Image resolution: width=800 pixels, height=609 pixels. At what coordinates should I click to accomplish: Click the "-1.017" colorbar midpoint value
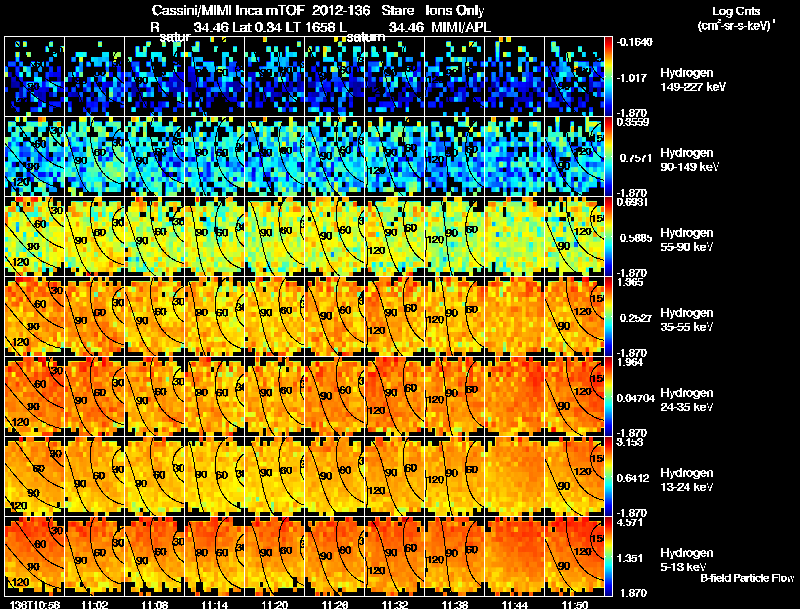pyautogui.click(x=632, y=78)
